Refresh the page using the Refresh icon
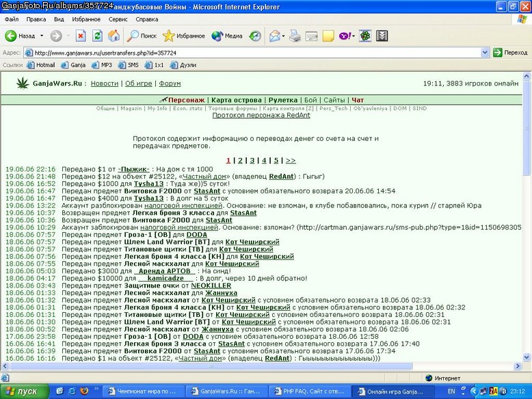Image resolution: width=532 pixels, height=399 pixels. [x=97, y=36]
